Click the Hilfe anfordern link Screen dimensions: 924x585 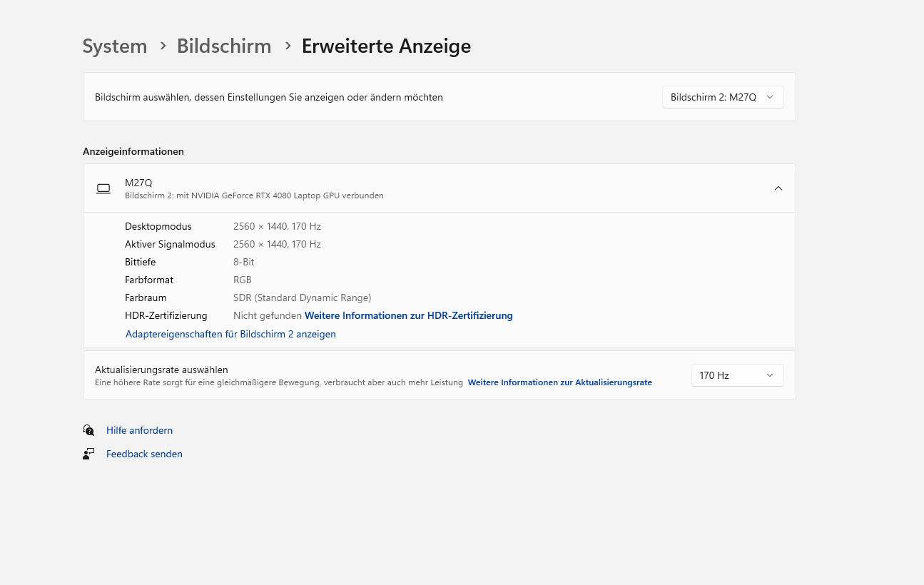139,430
